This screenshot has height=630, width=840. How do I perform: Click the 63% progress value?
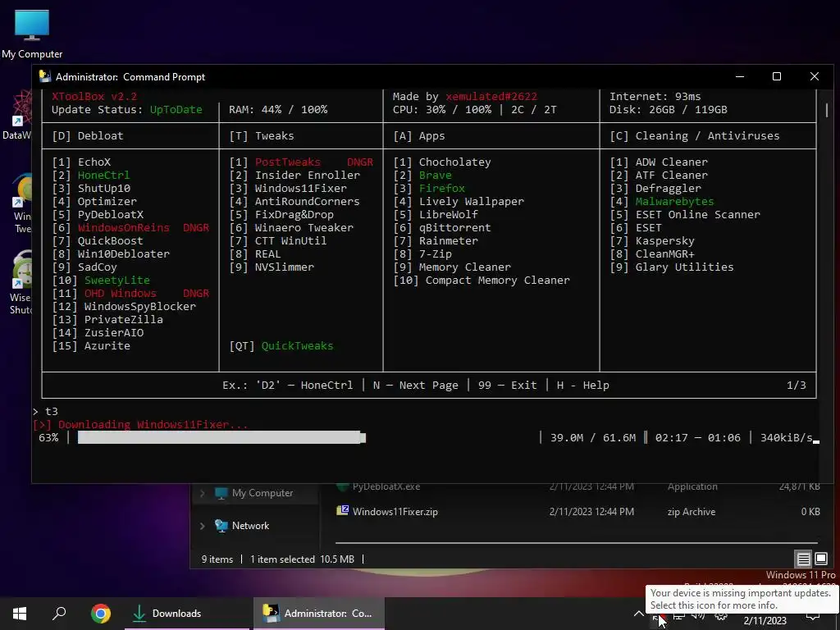pos(48,438)
